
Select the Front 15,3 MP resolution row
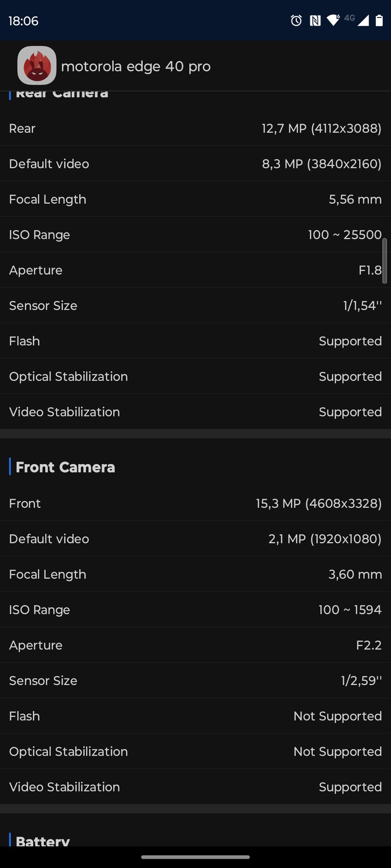(x=195, y=504)
